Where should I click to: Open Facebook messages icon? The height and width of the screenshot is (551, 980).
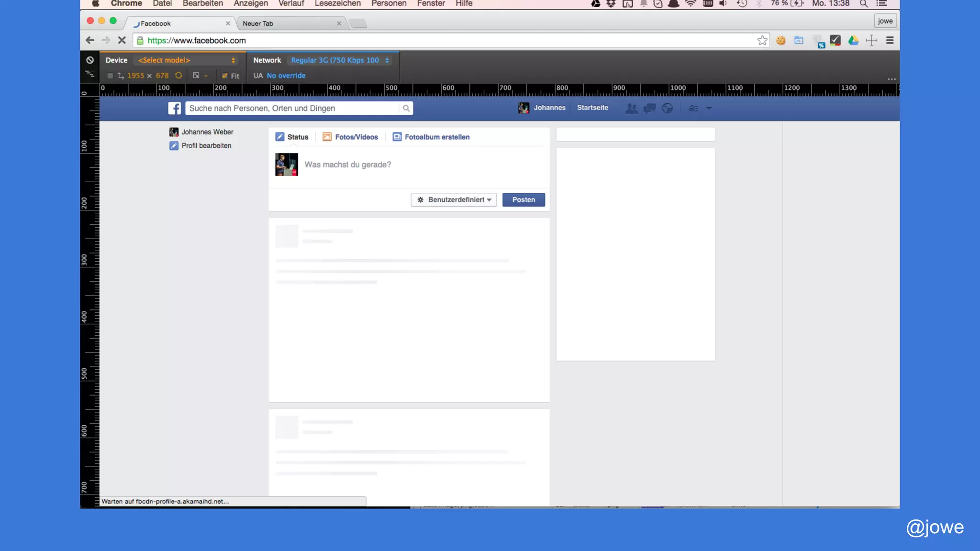click(649, 109)
